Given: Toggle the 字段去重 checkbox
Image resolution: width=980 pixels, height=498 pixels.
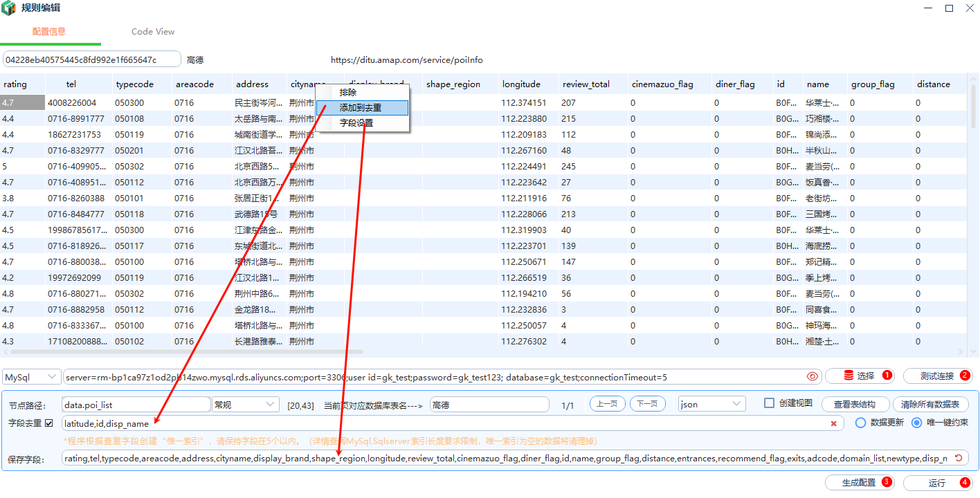Looking at the screenshot, I should pyautogui.click(x=49, y=423).
